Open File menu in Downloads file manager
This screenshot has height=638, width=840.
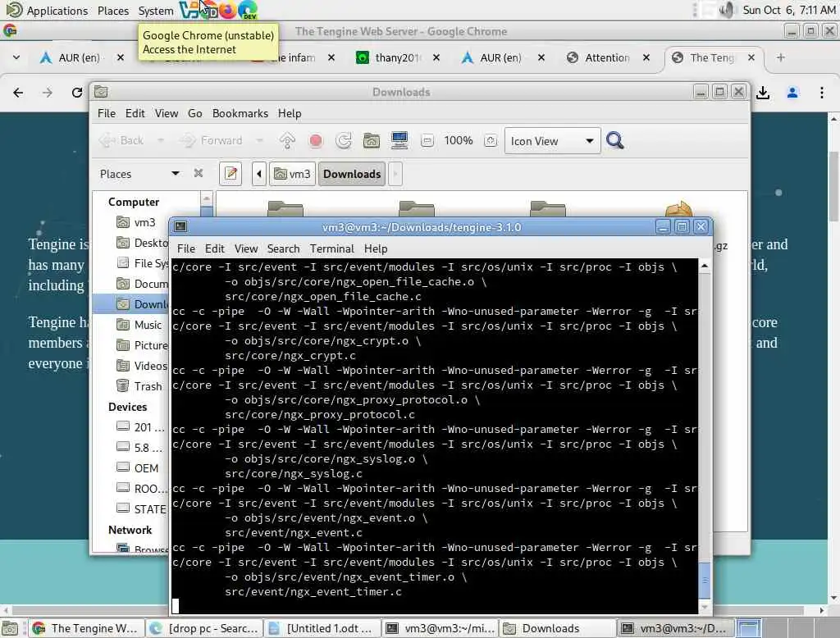[x=107, y=113]
